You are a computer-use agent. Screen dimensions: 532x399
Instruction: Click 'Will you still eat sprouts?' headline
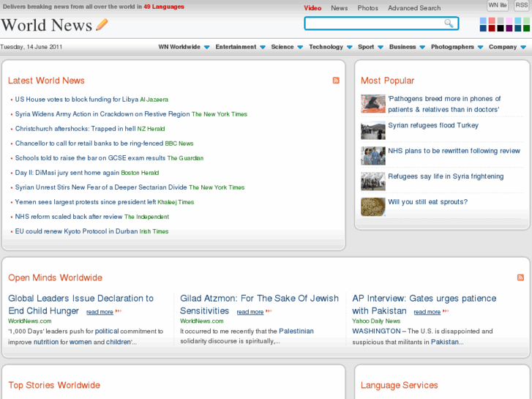tap(427, 202)
